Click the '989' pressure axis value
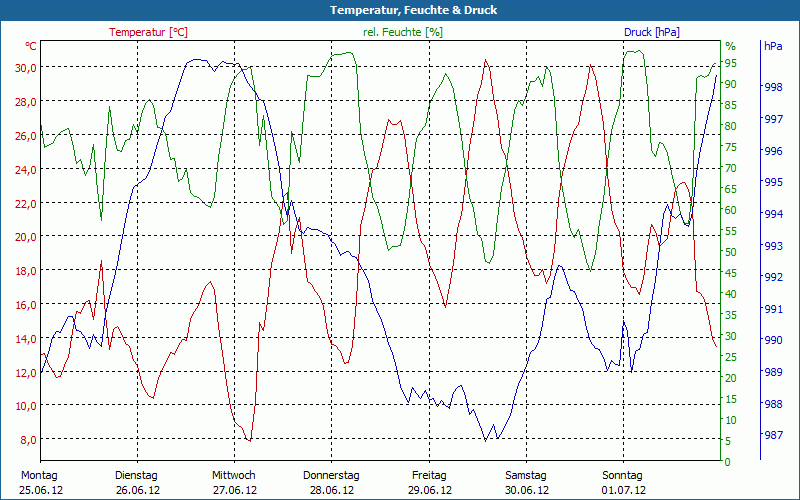This screenshot has width=800, height=500. coord(773,372)
